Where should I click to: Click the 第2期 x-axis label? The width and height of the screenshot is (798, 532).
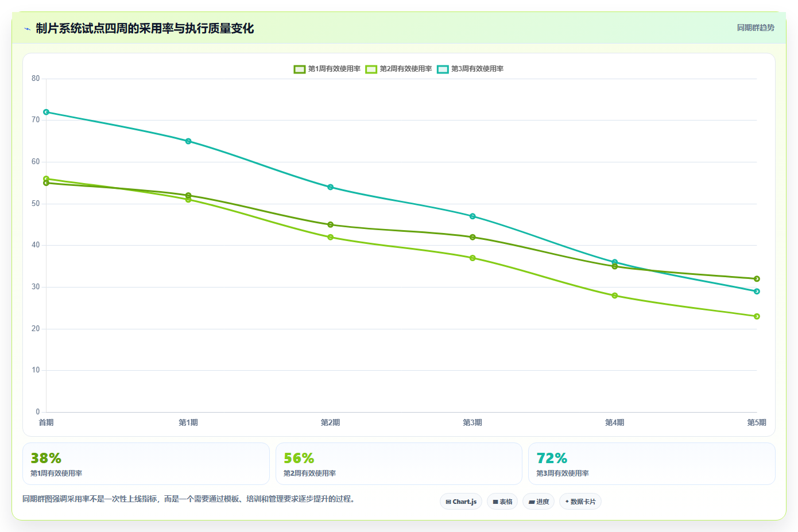(330, 422)
